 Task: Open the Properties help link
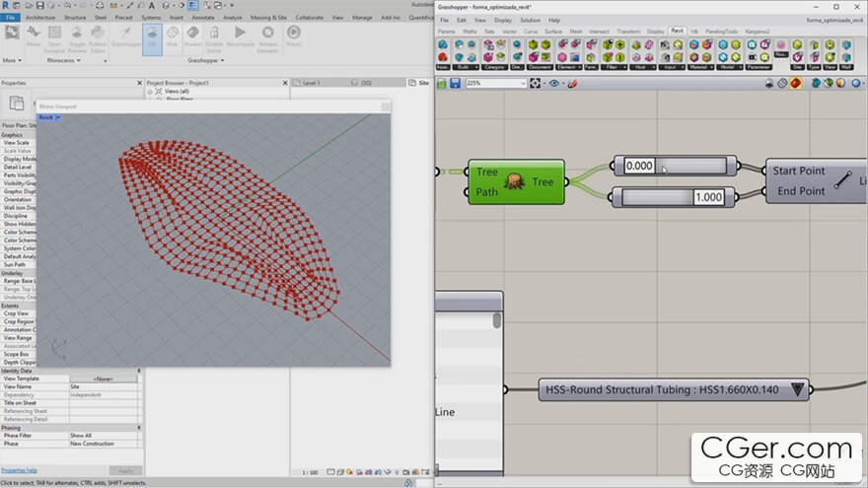[19, 470]
